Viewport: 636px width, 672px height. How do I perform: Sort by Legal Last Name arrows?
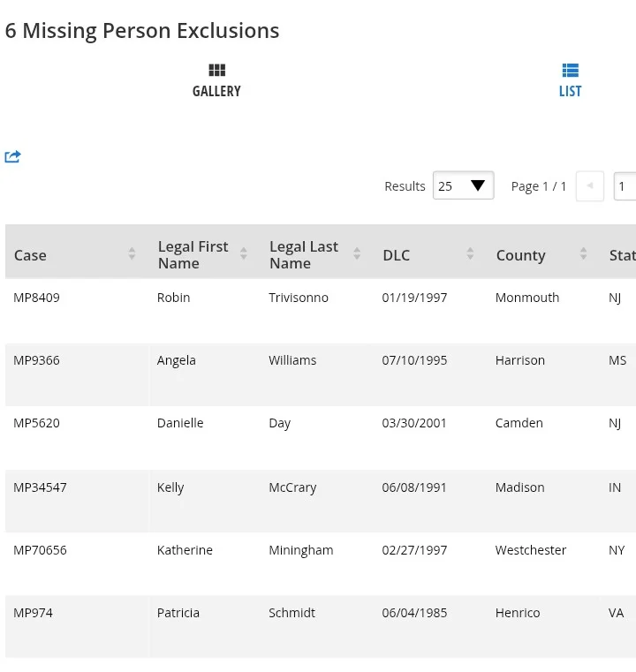click(x=357, y=254)
